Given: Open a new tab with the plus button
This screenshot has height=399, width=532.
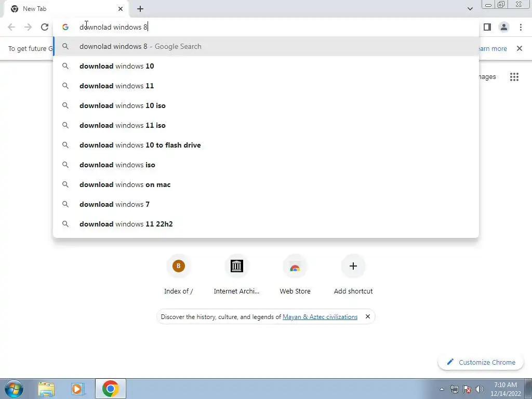Looking at the screenshot, I should pos(140,9).
